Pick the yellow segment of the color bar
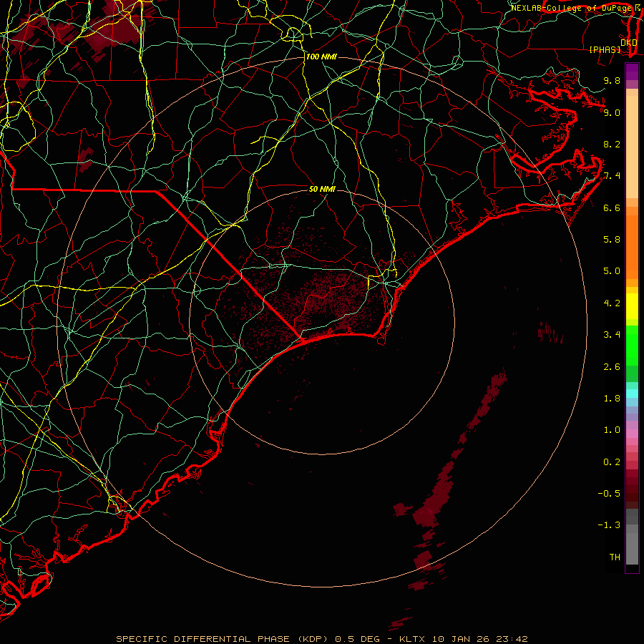The width and height of the screenshot is (644, 644). (632, 306)
